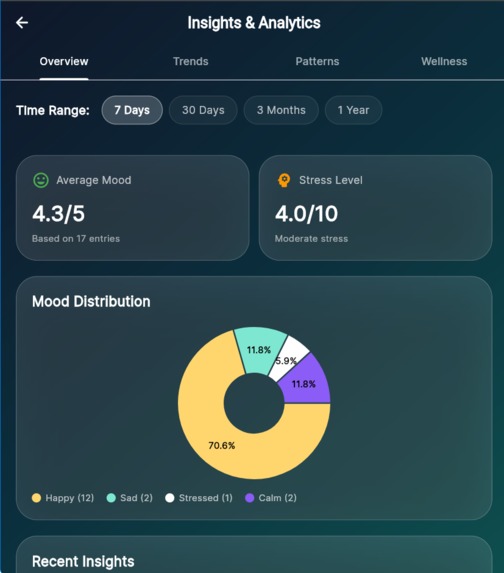The image size is (504, 573).
Task: Go back using the arrow icon
Action: (22, 23)
